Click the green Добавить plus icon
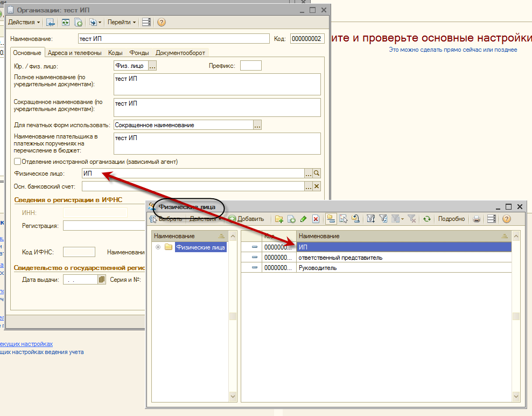The width and height of the screenshot is (532, 416). click(232, 219)
